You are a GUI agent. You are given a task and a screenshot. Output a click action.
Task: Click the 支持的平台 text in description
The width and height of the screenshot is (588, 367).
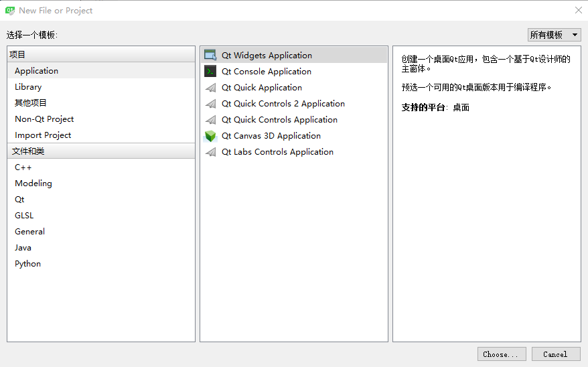coord(423,108)
